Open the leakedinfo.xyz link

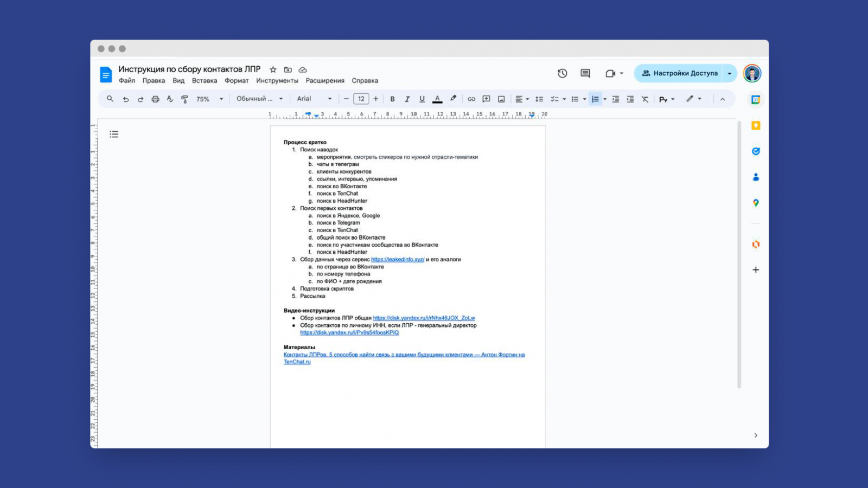pyautogui.click(x=398, y=260)
